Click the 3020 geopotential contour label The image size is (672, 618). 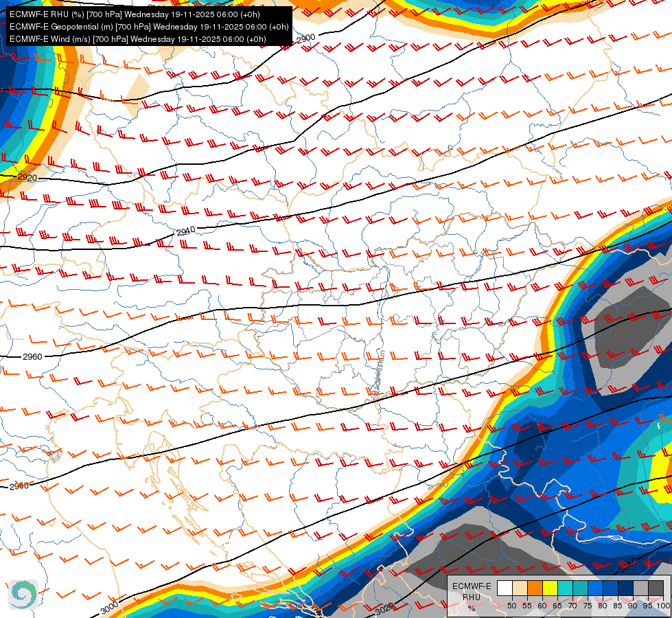click(384, 608)
